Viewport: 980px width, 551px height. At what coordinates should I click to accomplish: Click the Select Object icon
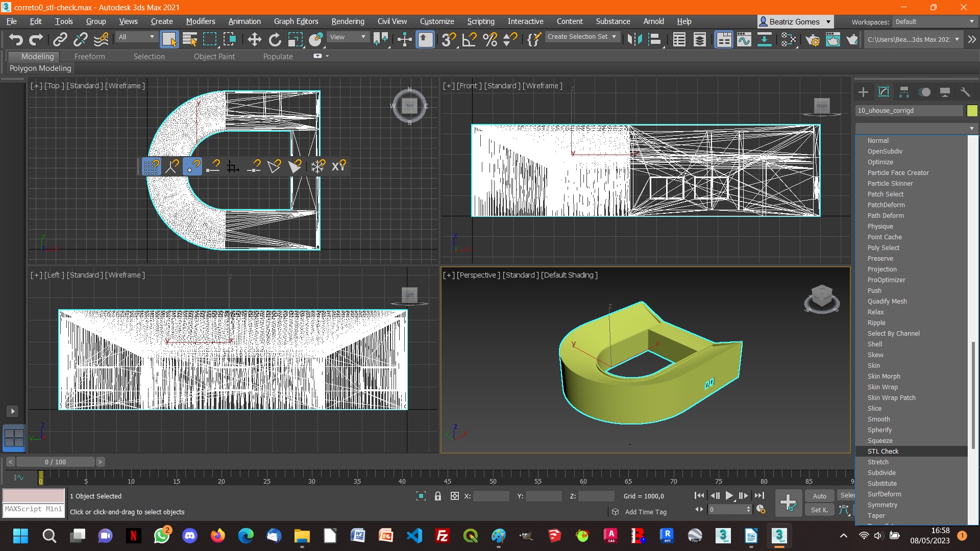coord(168,39)
